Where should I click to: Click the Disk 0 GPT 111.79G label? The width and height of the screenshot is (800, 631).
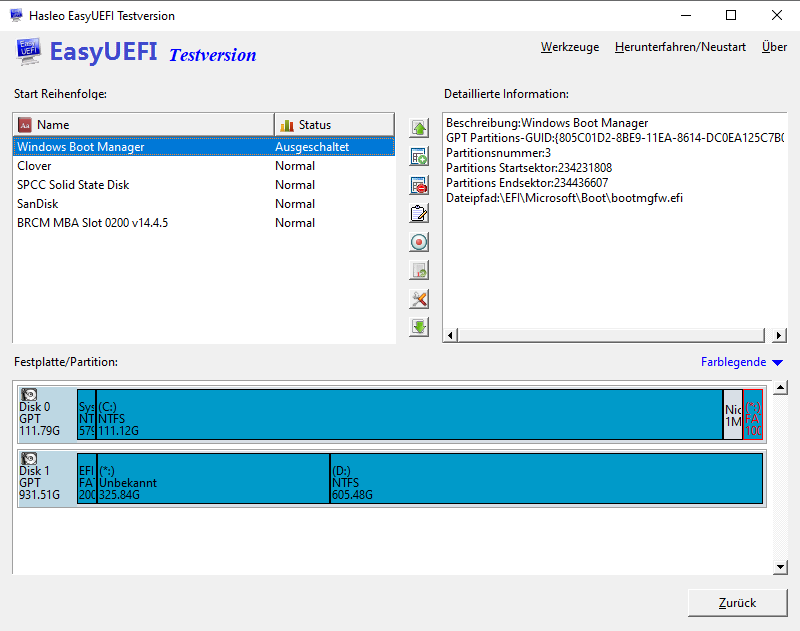39,419
